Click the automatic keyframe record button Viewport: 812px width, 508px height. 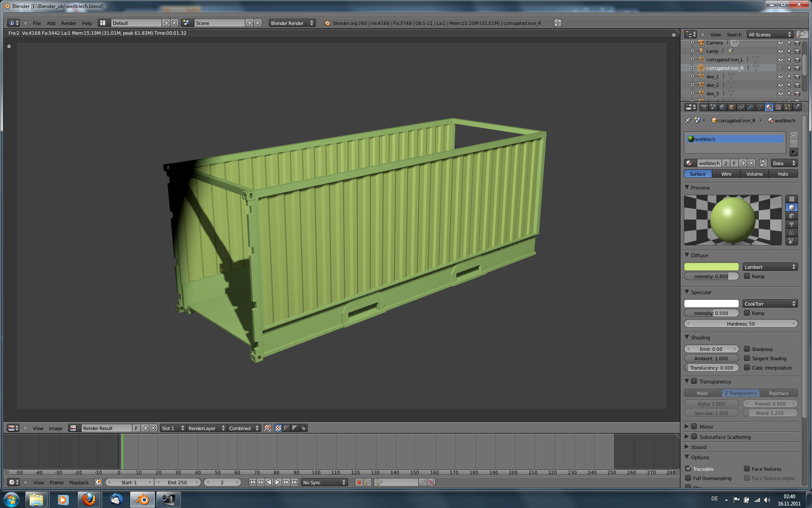[359, 482]
